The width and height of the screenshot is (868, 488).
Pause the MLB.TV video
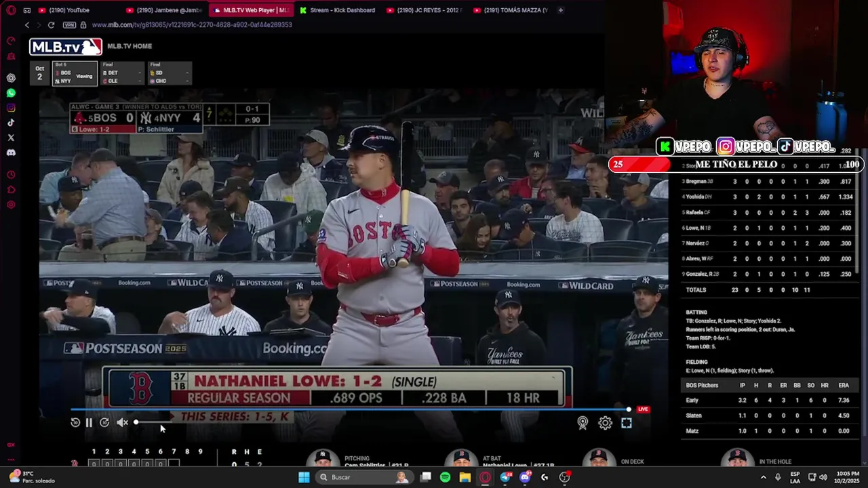click(89, 422)
